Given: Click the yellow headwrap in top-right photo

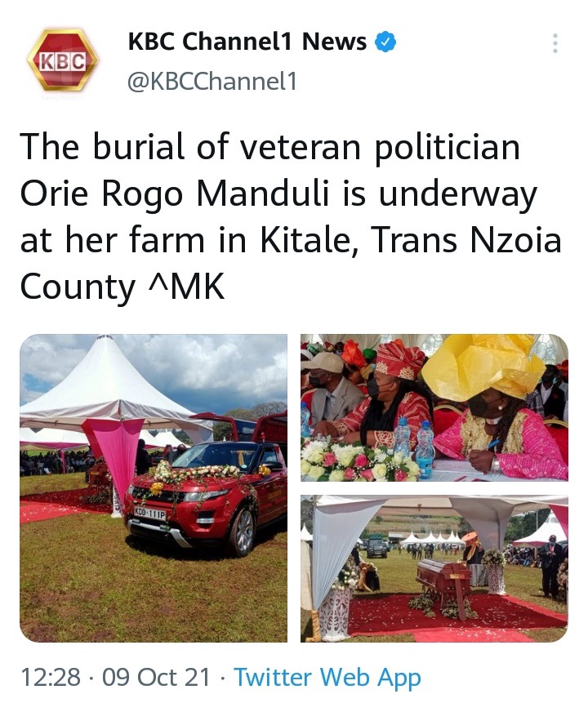Looking at the screenshot, I should click(x=482, y=366).
